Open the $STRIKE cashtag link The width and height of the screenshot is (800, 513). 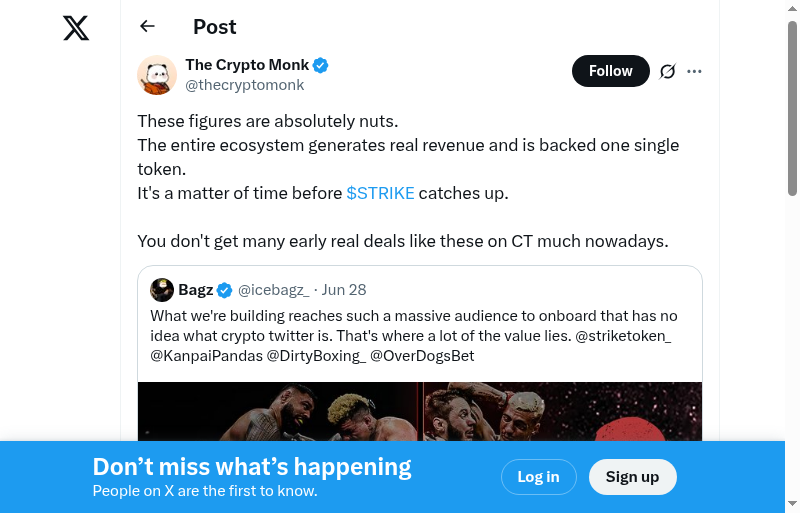tap(380, 193)
